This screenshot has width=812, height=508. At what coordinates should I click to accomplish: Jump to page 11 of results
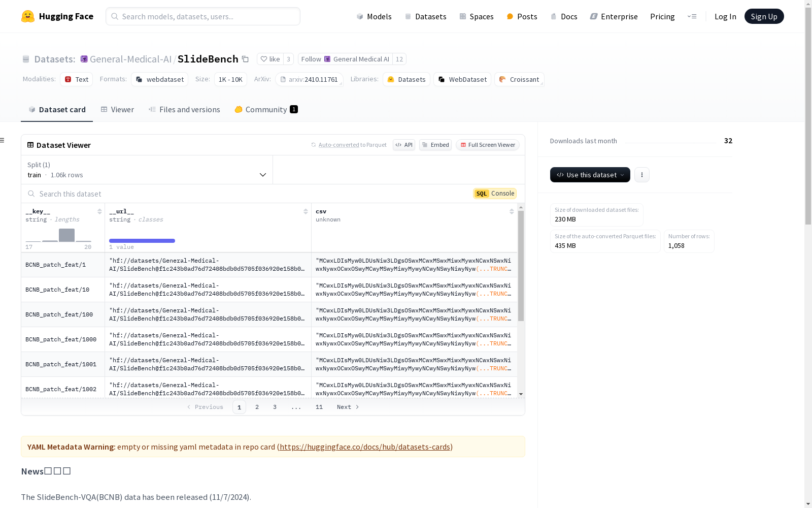tap(319, 407)
